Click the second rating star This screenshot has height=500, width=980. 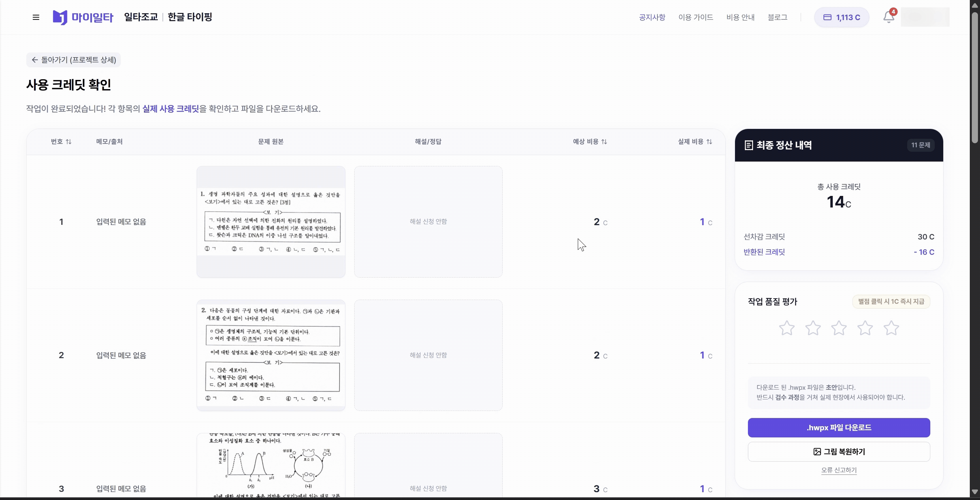[813, 328]
